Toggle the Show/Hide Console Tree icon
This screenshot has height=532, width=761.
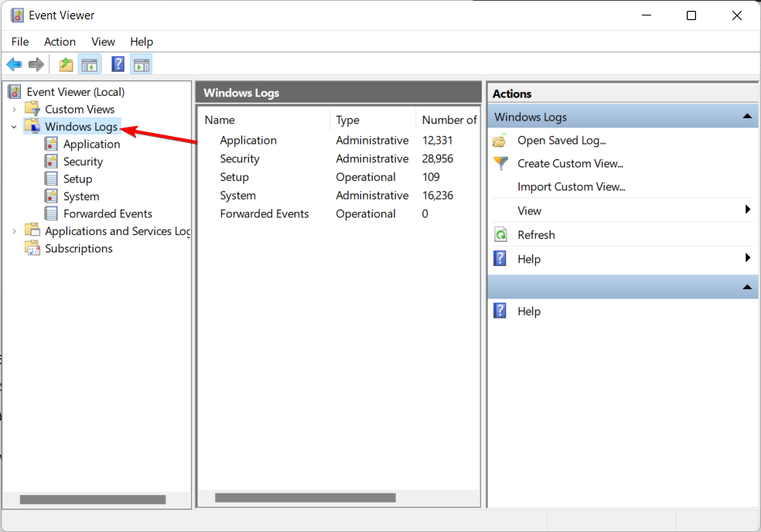point(89,64)
